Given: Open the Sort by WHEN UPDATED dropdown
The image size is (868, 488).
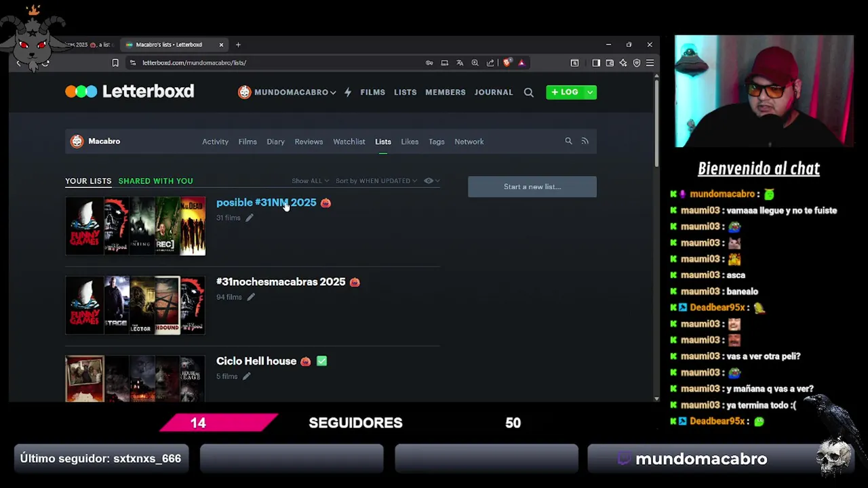Looking at the screenshot, I should [x=376, y=181].
